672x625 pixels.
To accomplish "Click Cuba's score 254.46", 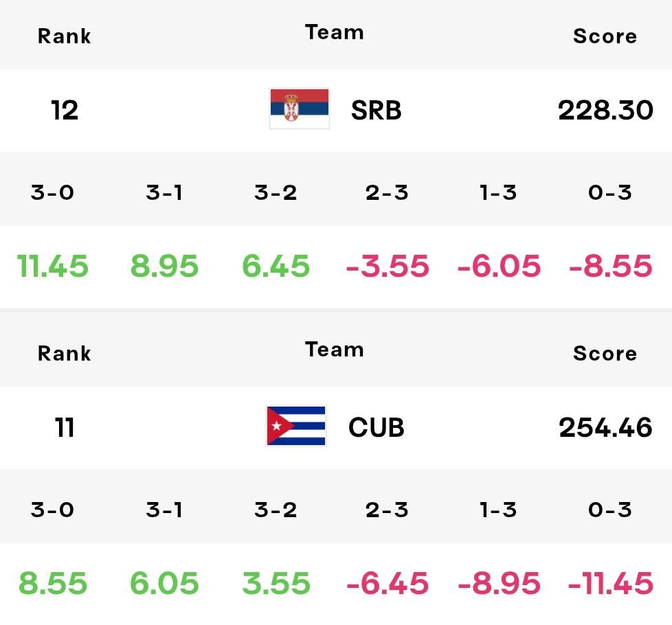I will click(x=605, y=427).
